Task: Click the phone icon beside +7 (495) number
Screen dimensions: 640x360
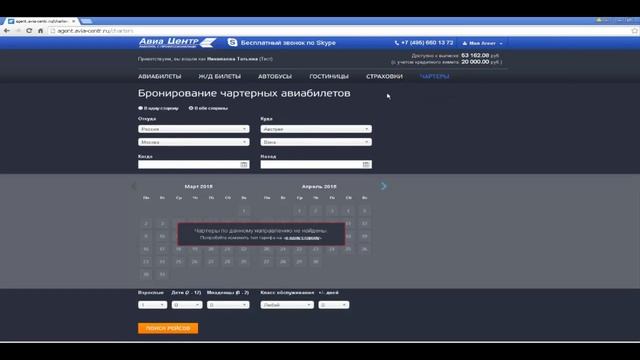Action: (397, 43)
